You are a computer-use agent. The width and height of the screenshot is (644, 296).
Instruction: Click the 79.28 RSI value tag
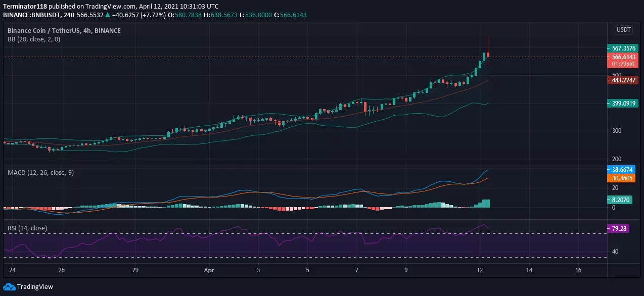tap(617, 228)
